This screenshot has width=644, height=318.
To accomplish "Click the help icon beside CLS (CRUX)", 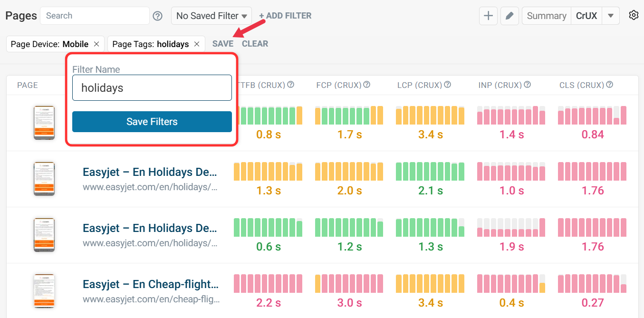I will (610, 85).
